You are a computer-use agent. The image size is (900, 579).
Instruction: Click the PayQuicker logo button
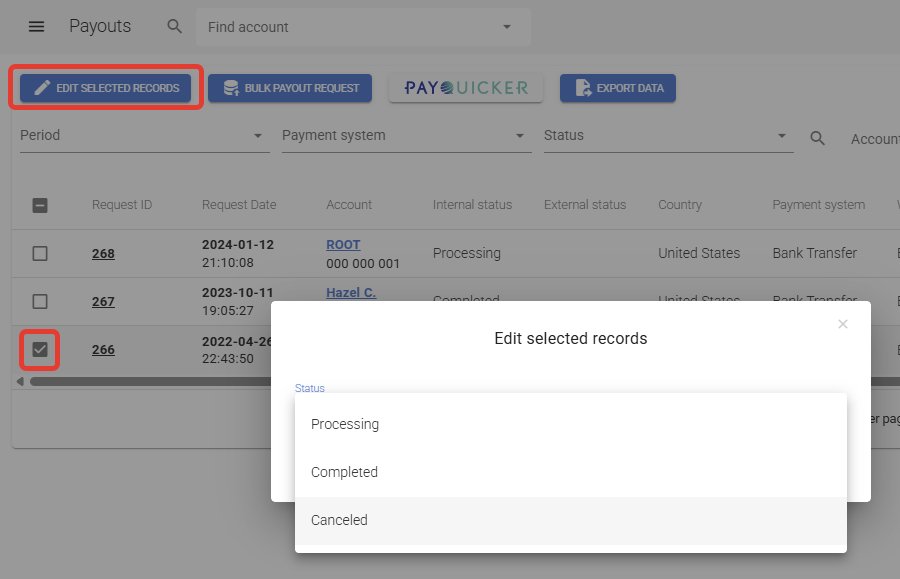coord(466,88)
